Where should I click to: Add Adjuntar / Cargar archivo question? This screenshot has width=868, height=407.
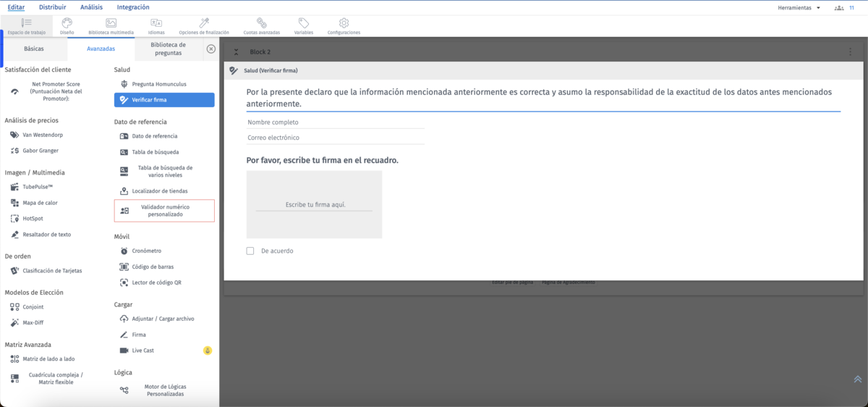point(163,319)
